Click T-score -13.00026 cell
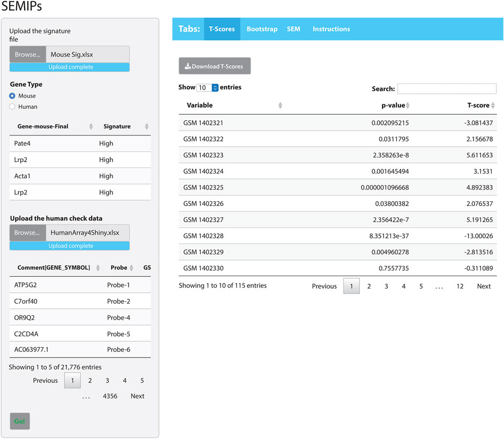Image resolution: width=504 pixels, height=439 pixels. (x=478, y=236)
